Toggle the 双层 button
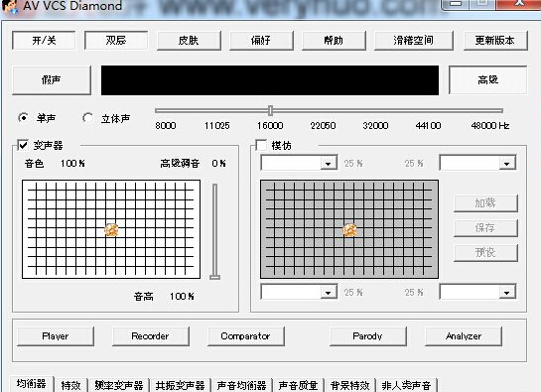Viewport: 541px width, 392px height. tap(116, 41)
